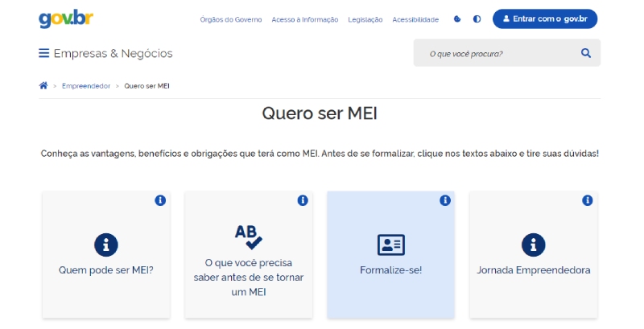Toggle the high contrast mode icon
Viewport: 644px width, 329px height.
click(477, 19)
